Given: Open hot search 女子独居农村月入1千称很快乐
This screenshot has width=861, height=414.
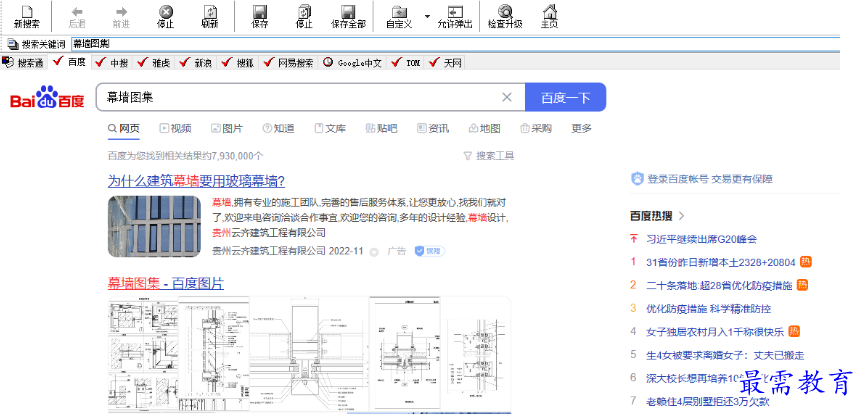Looking at the screenshot, I should [716, 332].
